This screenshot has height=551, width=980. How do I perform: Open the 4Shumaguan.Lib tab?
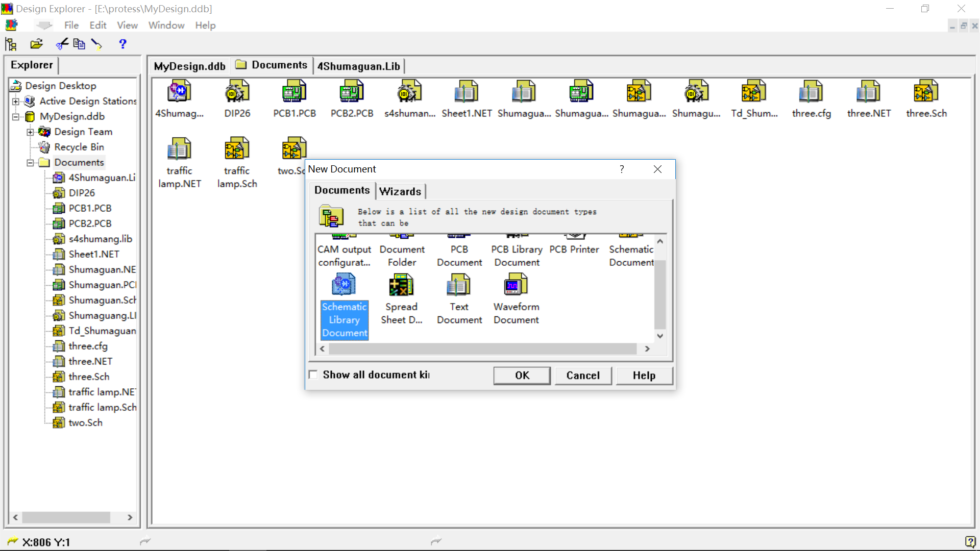(x=359, y=66)
